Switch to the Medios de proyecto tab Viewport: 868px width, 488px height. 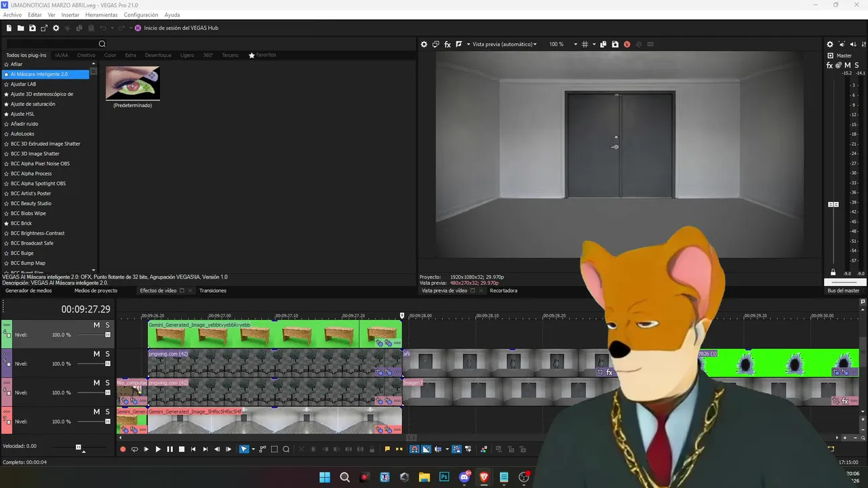[96, 291]
